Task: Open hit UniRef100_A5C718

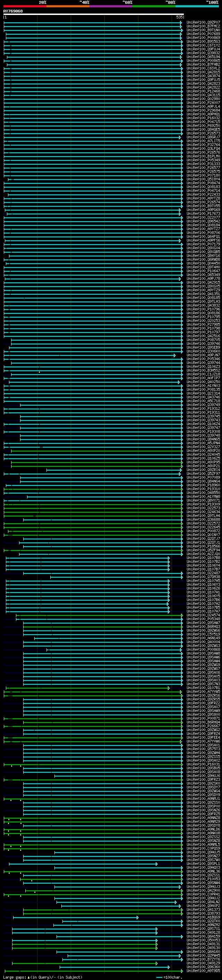Action: [203, 401]
